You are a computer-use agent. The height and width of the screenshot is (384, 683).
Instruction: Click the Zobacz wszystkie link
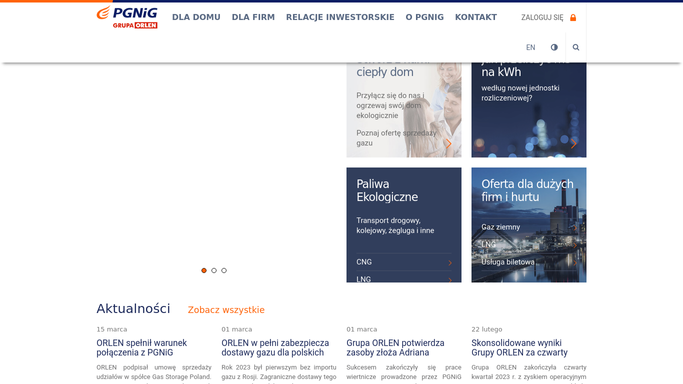coord(226,310)
